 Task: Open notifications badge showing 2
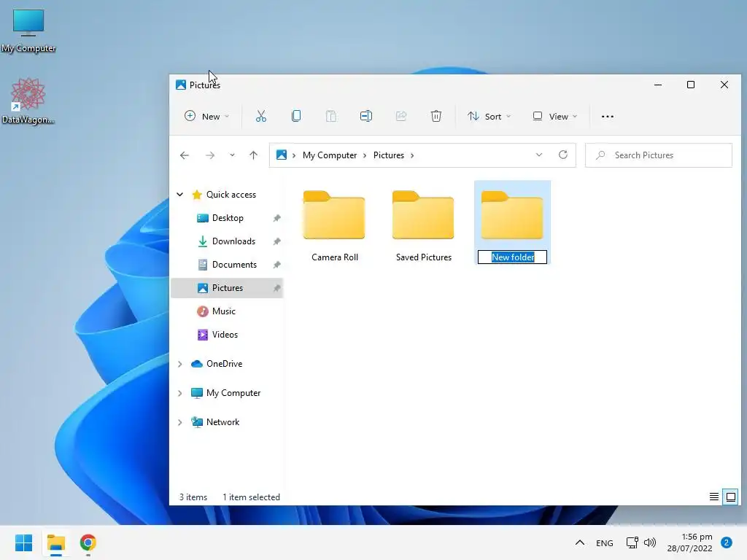[727, 542]
